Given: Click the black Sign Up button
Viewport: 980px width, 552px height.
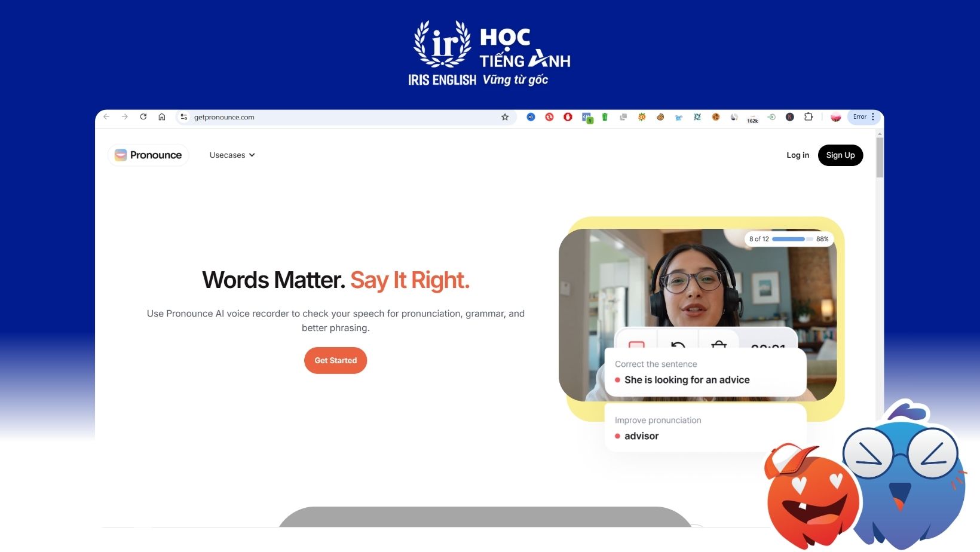Looking at the screenshot, I should [840, 155].
